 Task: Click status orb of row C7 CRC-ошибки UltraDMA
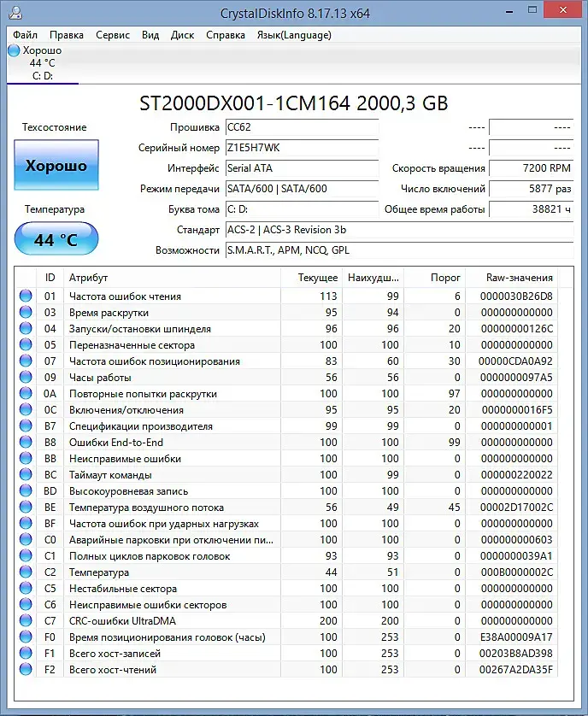coord(26,620)
